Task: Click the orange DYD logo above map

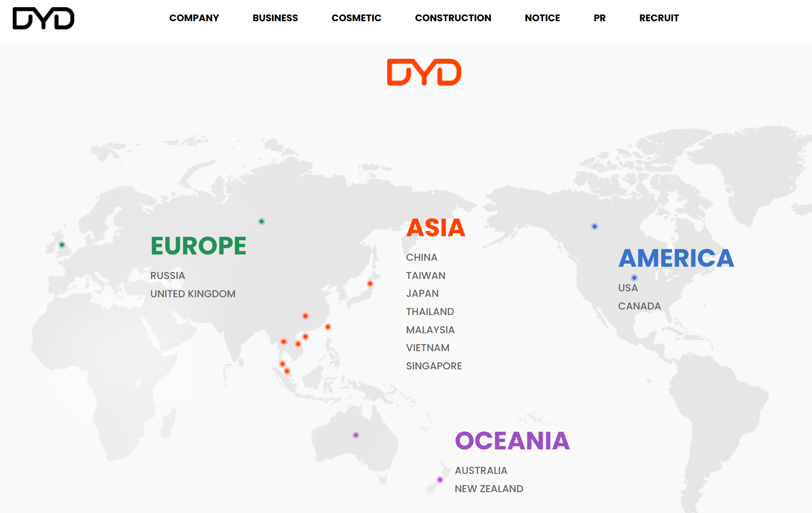Action: tap(424, 72)
